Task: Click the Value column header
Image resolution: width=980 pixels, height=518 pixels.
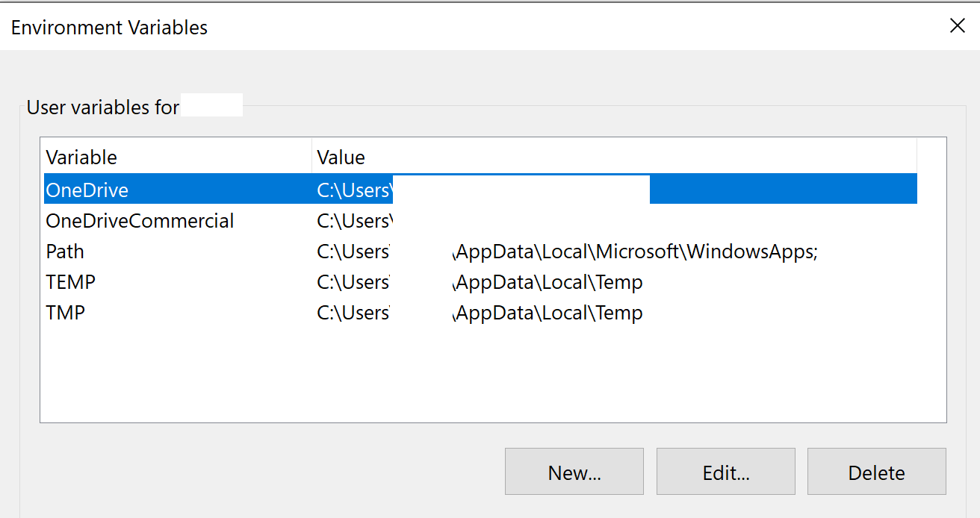Action: (x=341, y=157)
